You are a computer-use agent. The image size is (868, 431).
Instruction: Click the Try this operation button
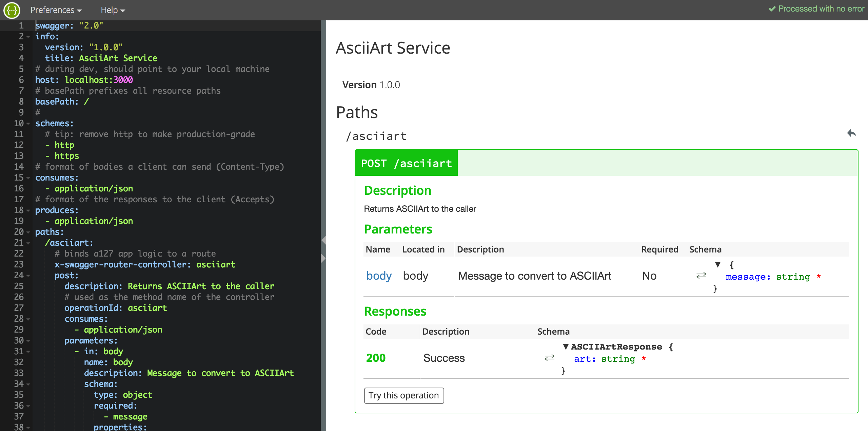point(404,395)
